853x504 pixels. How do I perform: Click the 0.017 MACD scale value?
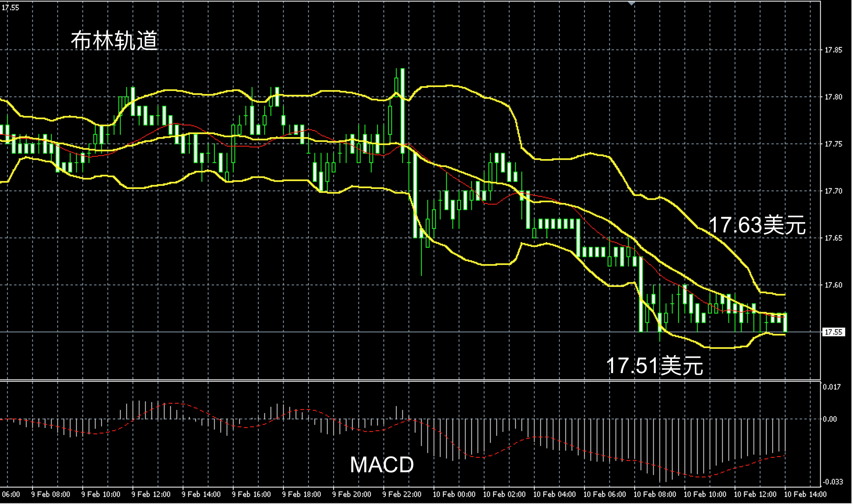point(831,387)
